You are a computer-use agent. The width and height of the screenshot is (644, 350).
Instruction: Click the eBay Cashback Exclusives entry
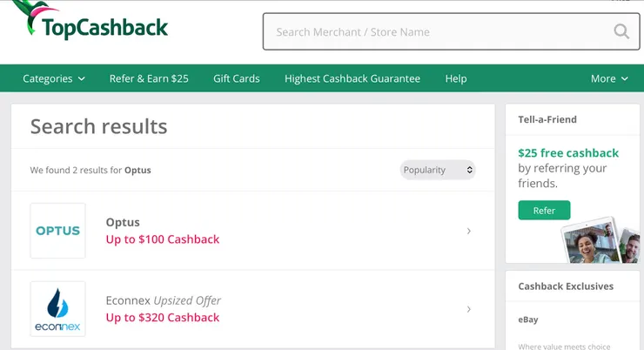tap(528, 320)
